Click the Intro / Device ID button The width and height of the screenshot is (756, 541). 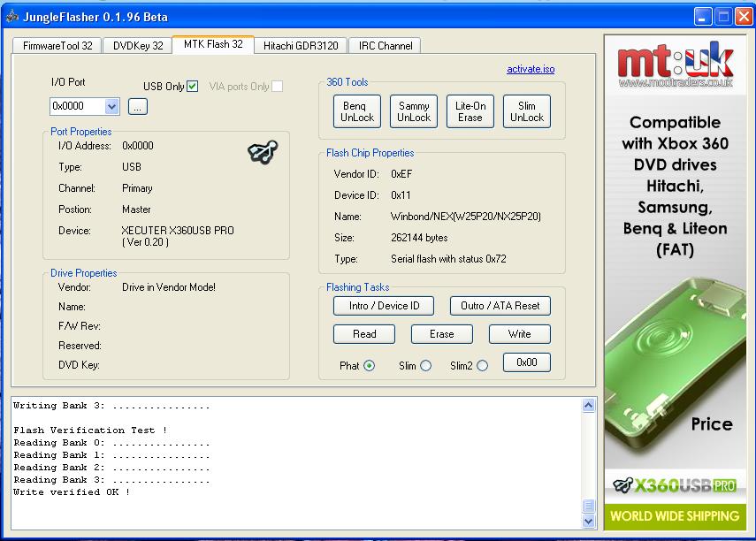coord(384,306)
